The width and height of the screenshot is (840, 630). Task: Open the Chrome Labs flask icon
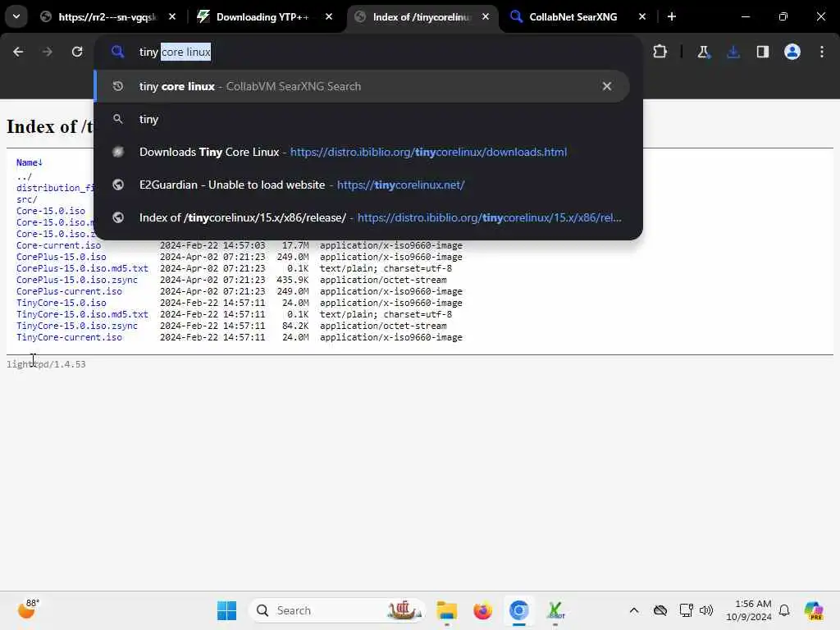pos(703,52)
